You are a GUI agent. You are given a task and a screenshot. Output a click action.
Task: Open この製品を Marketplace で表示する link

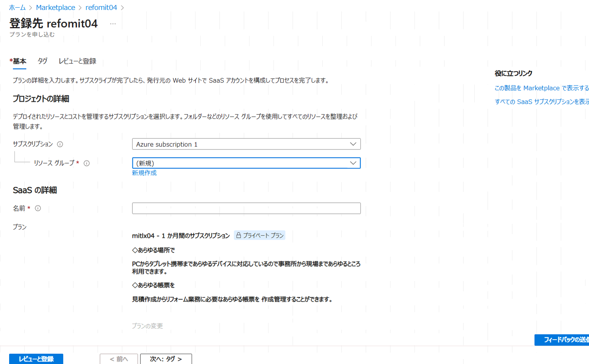541,88
